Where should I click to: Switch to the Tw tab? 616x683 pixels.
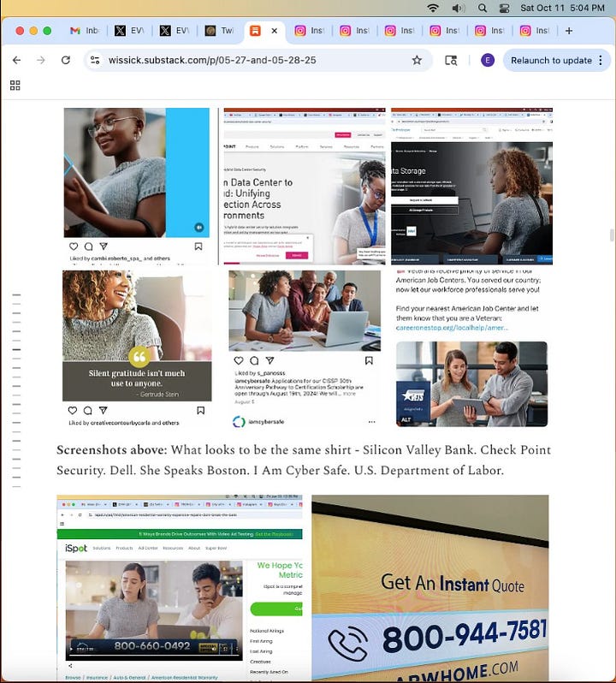[219, 31]
